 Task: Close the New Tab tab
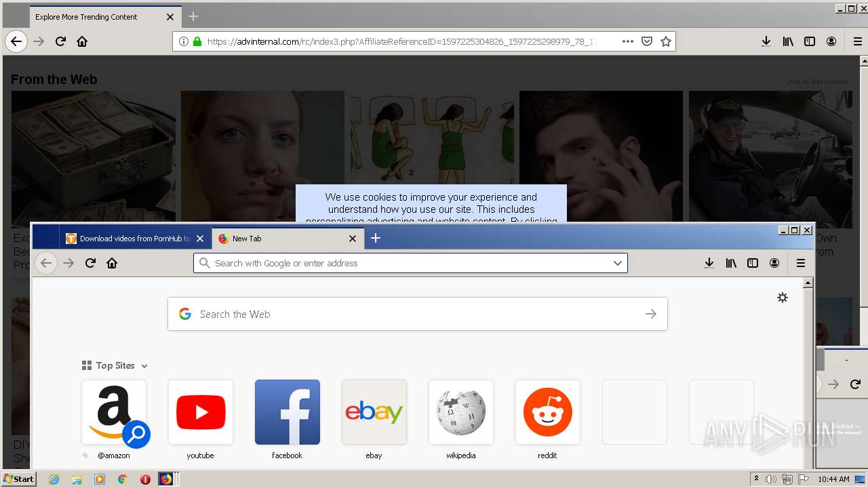(x=353, y=239)
